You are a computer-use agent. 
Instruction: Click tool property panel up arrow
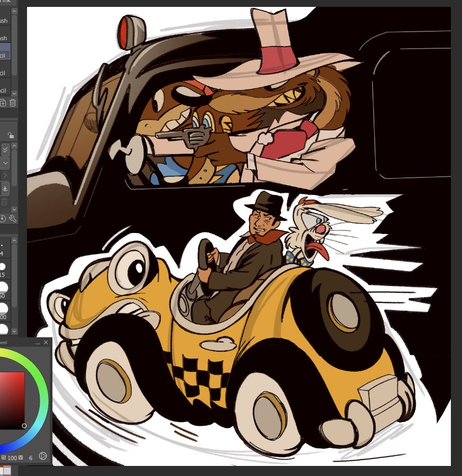tap(14, 146)
